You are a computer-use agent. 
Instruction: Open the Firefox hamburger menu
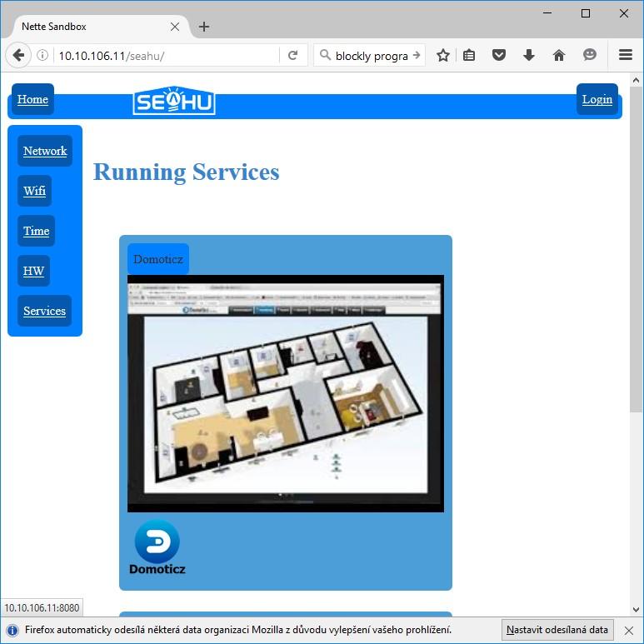(x=625, y=55)
